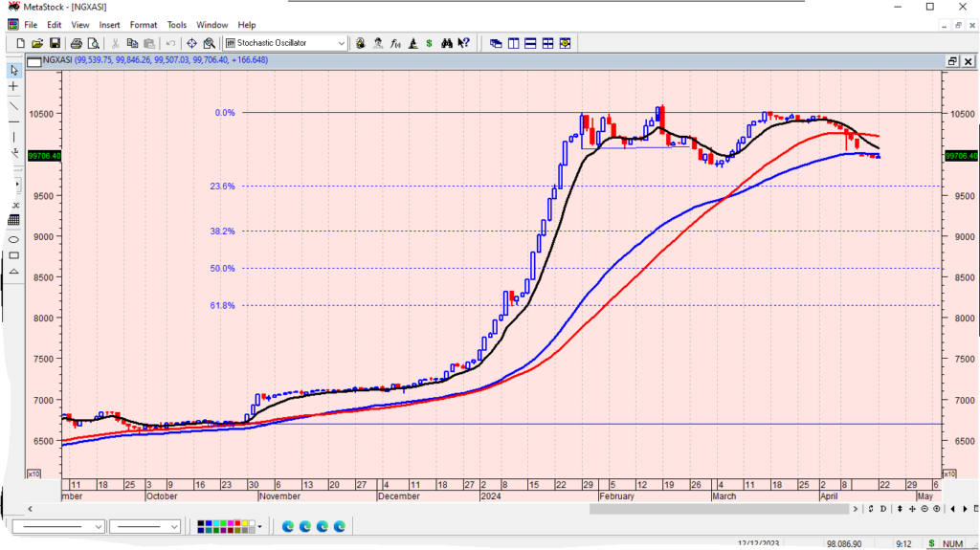Image resolution: width=980 pixels, height=550 pixels.
Task: Expand the second line weight dropdown
Action: (x=174, y=526)
